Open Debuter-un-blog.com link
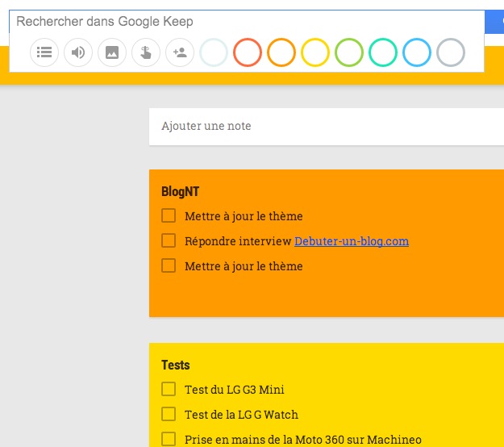The image size is (504, 447). 352,241
